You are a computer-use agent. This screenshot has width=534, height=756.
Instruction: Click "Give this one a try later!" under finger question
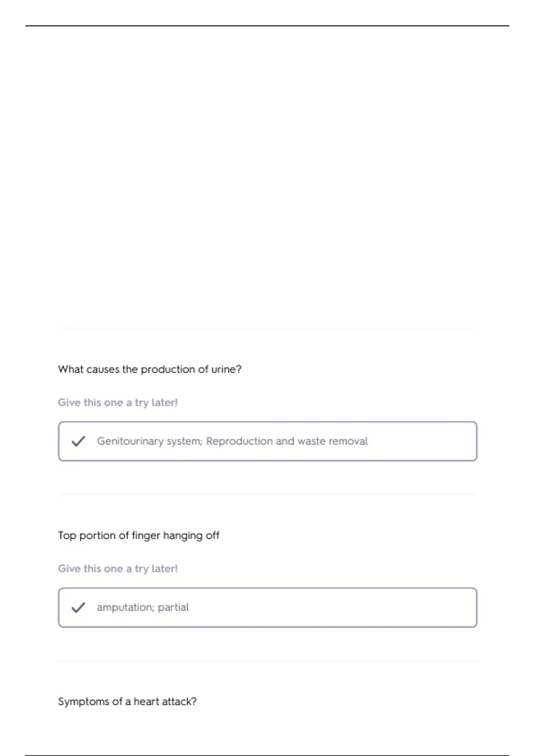[118, 569]
